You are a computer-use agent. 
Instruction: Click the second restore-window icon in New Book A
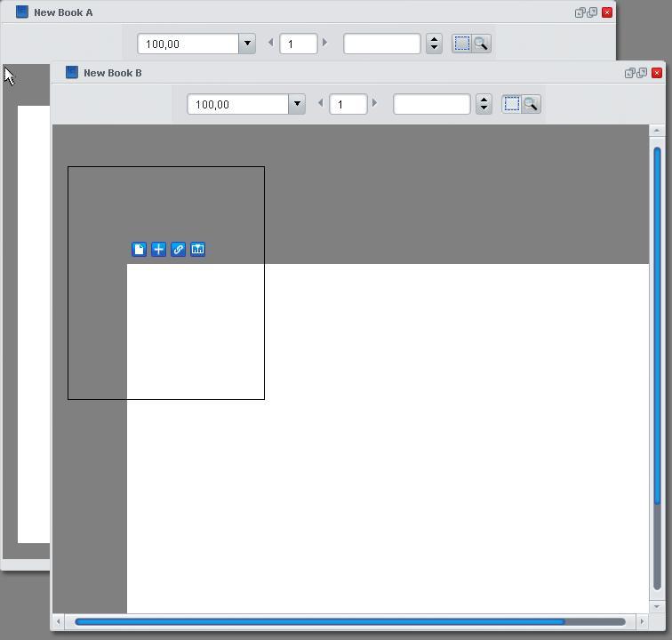point(592,12)
